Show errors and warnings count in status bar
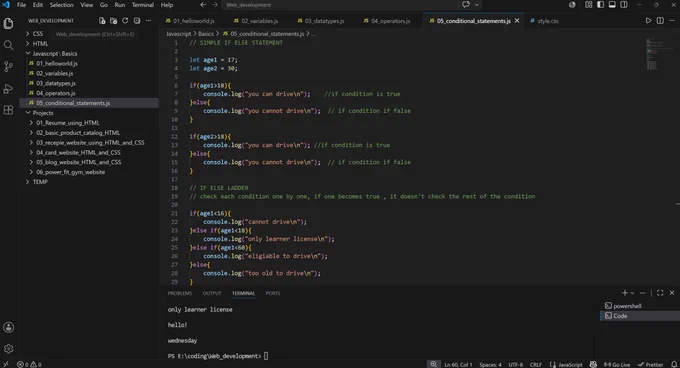 tap(29, 365)
